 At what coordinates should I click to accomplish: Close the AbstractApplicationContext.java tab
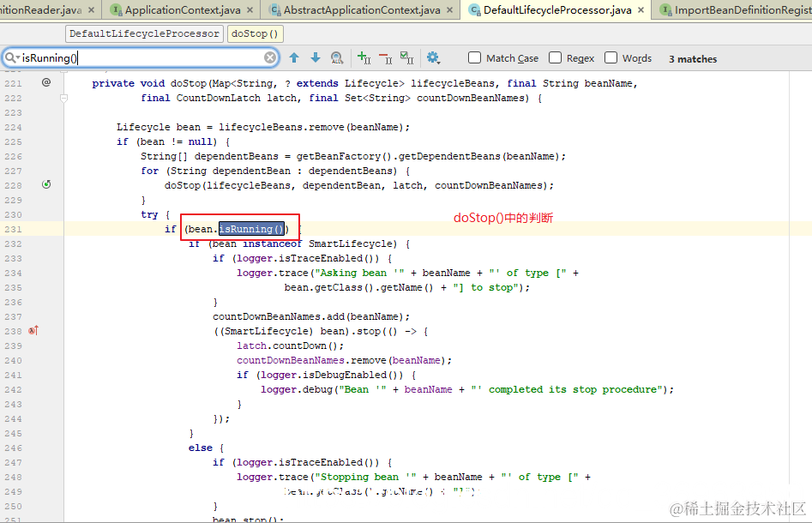pyautogui.click(x=449, y=9)
